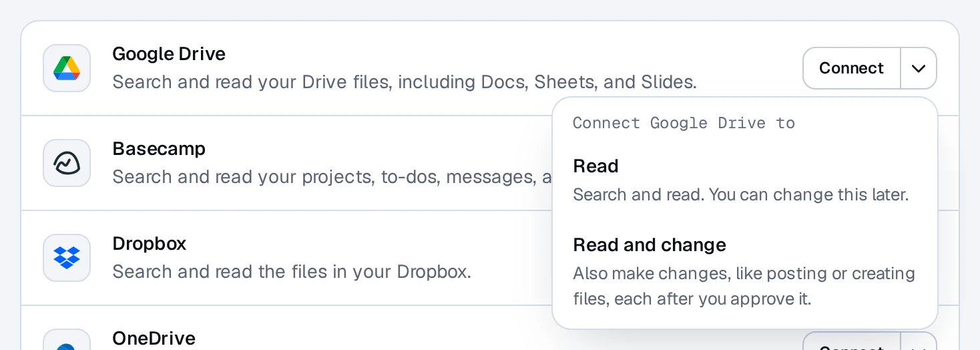Click the 'Also make changes' description text
Viewport: 980px width, 350px height.
(x=744, y=286)
